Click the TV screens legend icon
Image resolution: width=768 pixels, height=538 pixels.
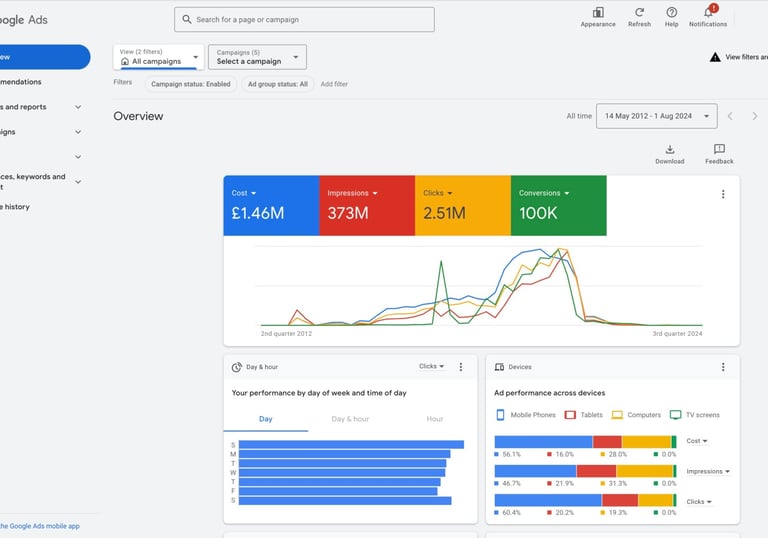click(675, 415)
